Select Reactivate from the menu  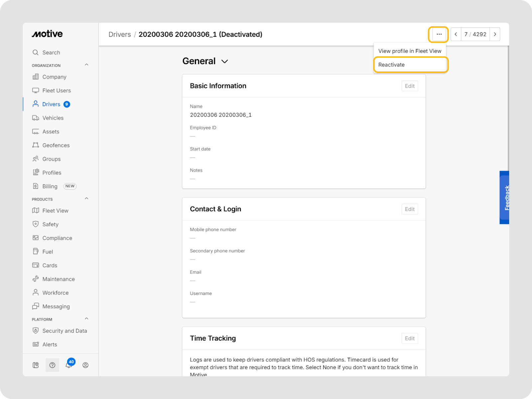tap(391, 65)
